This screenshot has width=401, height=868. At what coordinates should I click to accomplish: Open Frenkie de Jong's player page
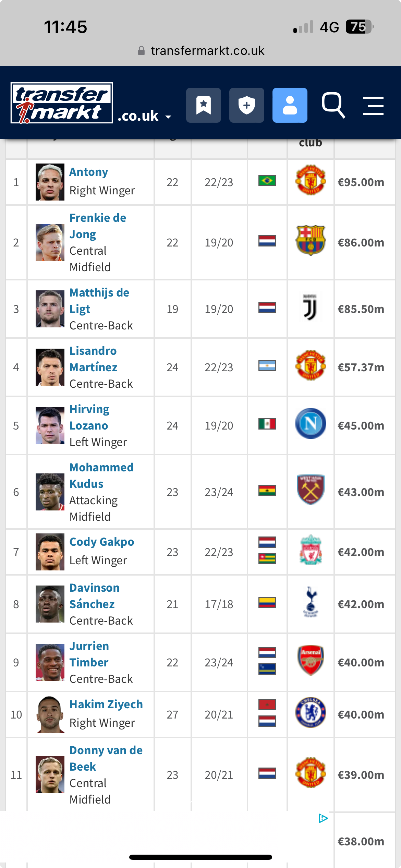(x=98, y=226)
